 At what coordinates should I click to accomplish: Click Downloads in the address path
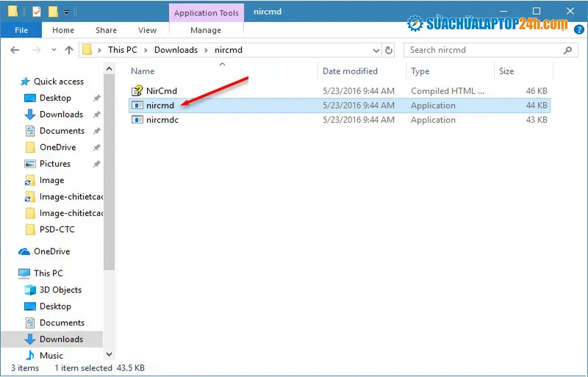(x=176, y=50)
